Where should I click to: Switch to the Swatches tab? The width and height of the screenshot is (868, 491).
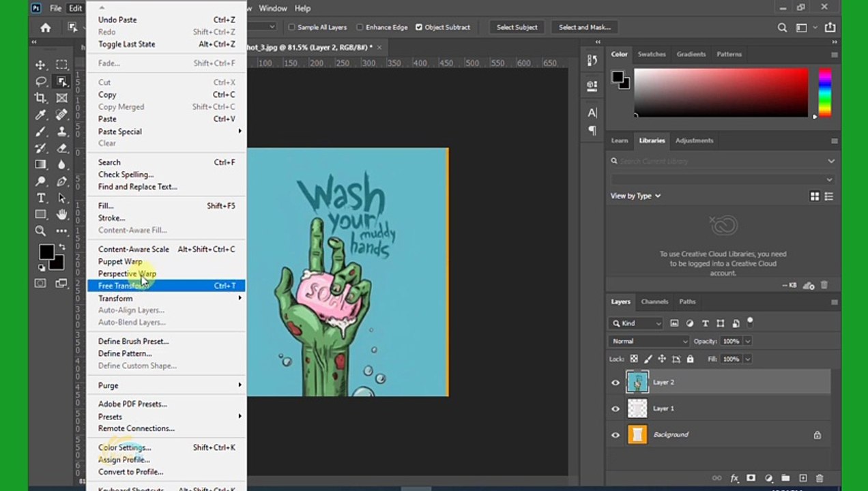pos(651,54)
